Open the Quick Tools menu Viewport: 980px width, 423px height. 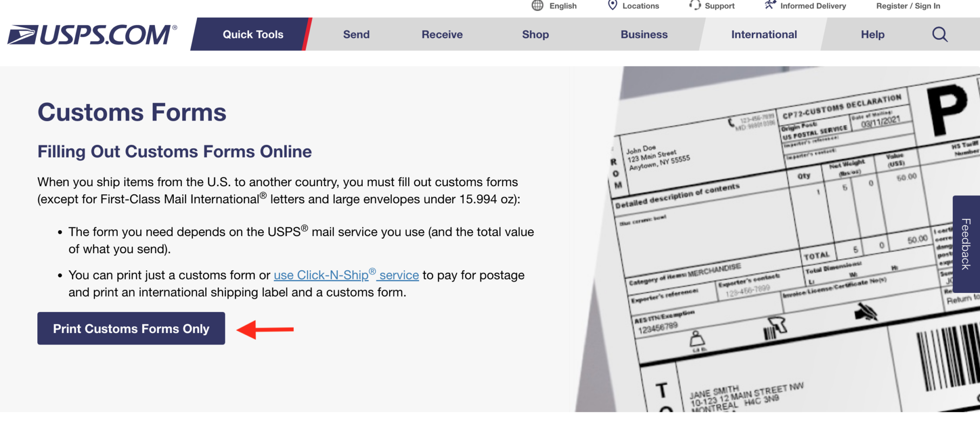pos(253,34)
